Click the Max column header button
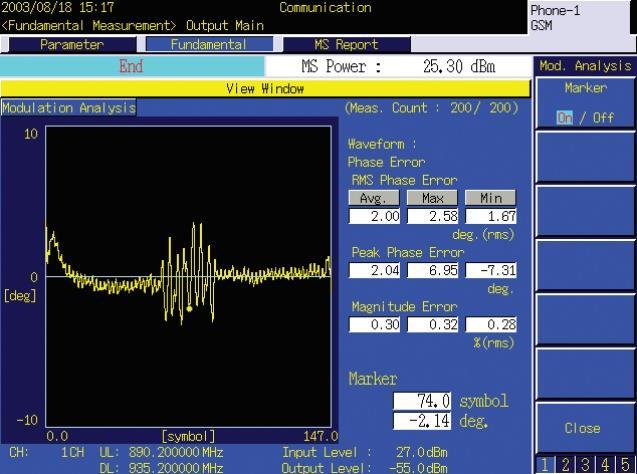Image resolution: width=637 pixels, height=474 pixels. click(433, 198)
